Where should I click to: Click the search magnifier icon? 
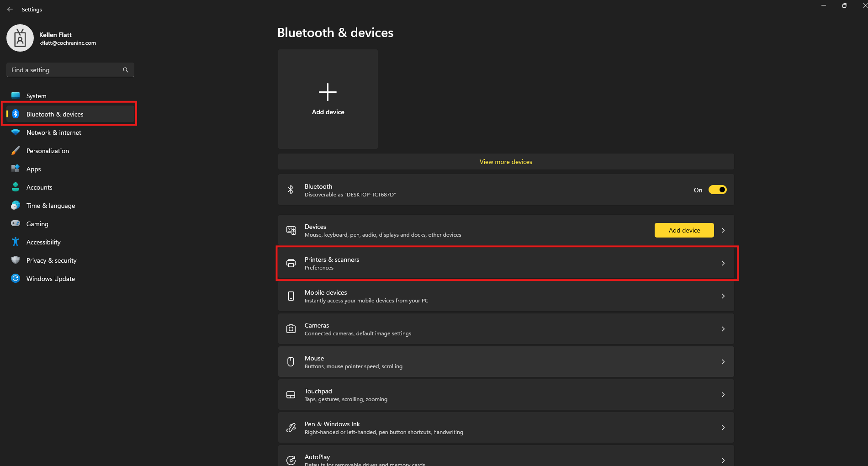coord(126,70)
